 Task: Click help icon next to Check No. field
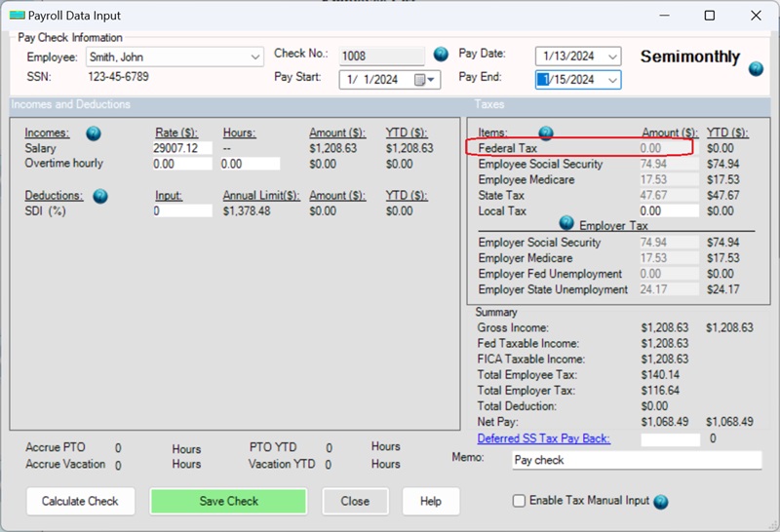click(441, 54)
